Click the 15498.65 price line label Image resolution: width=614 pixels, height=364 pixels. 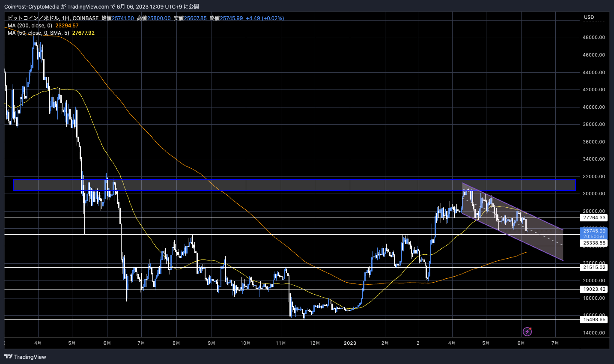[594, 319]
